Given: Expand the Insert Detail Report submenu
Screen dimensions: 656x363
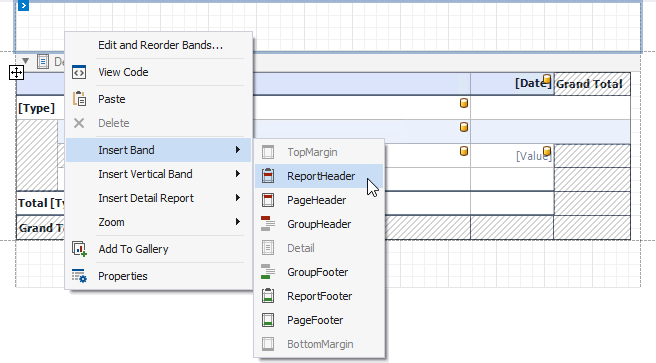Looking at the screenshot, I should pos(238,197).
